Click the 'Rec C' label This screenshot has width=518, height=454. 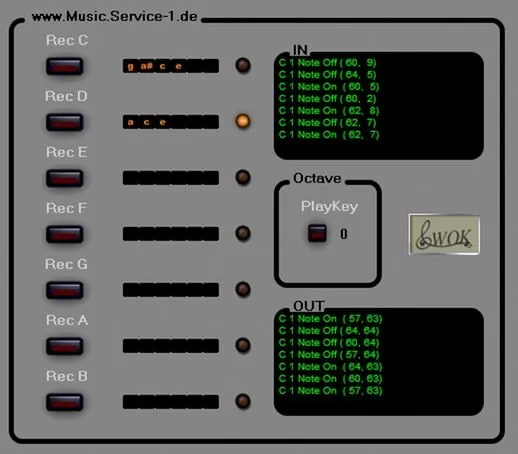[67, 40]
